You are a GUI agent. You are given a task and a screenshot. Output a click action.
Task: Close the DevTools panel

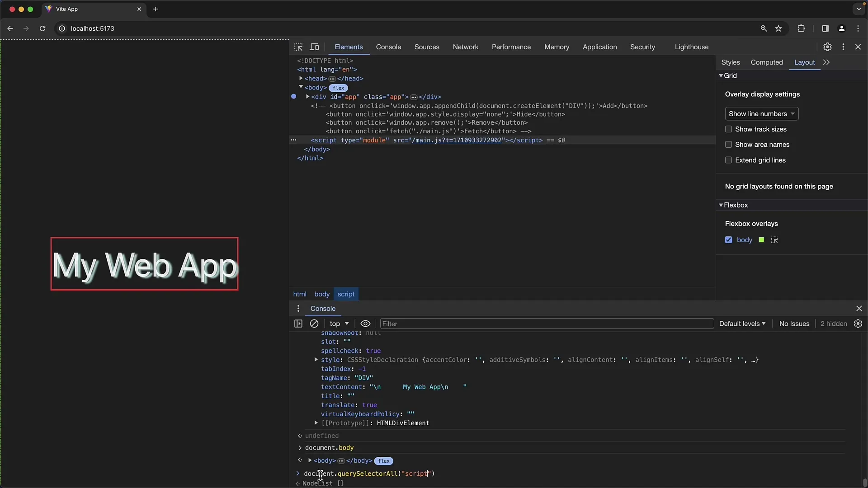click(858, 47)
